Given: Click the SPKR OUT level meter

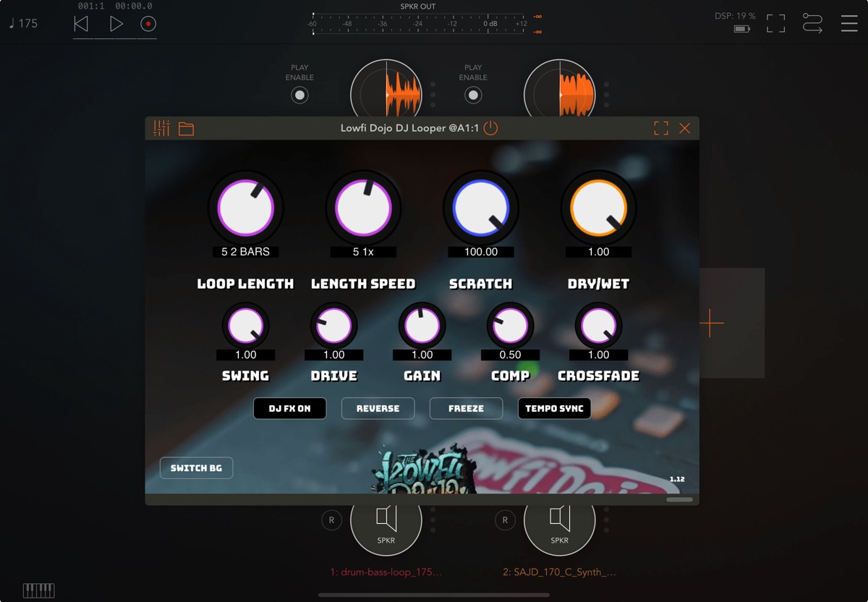Looking at the screenshot, I should click(x=425, y=24).
